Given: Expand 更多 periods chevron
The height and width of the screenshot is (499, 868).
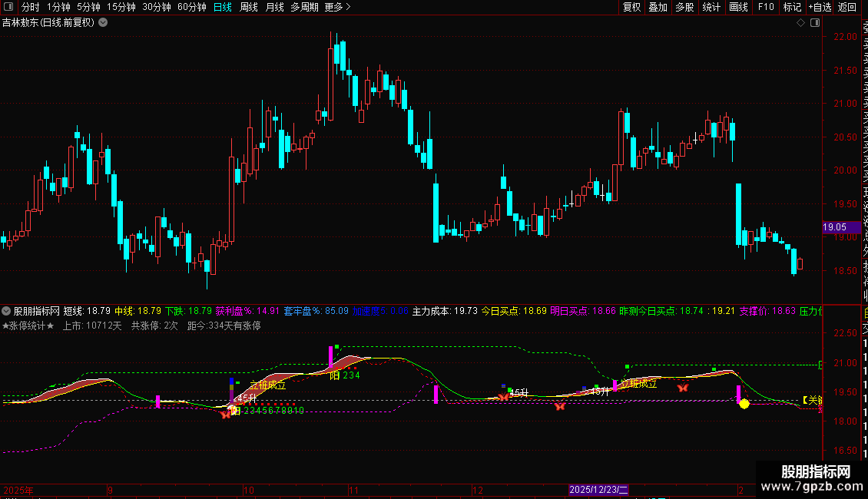Looking at the screenshot, I should [348, 7].
